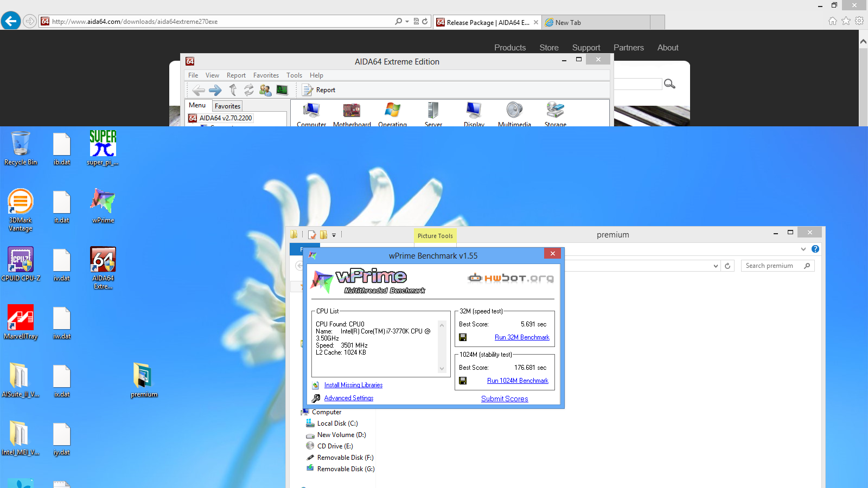Image resolution: width=868 pixels, height=488 pixels.
Task: Open the Multimedia category icon in AIDA64
Action: tap(514, 115)
